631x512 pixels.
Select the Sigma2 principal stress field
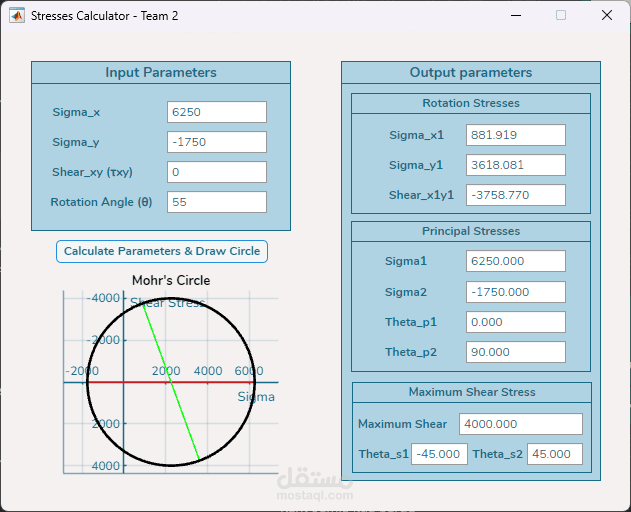(x=516, y=292)
